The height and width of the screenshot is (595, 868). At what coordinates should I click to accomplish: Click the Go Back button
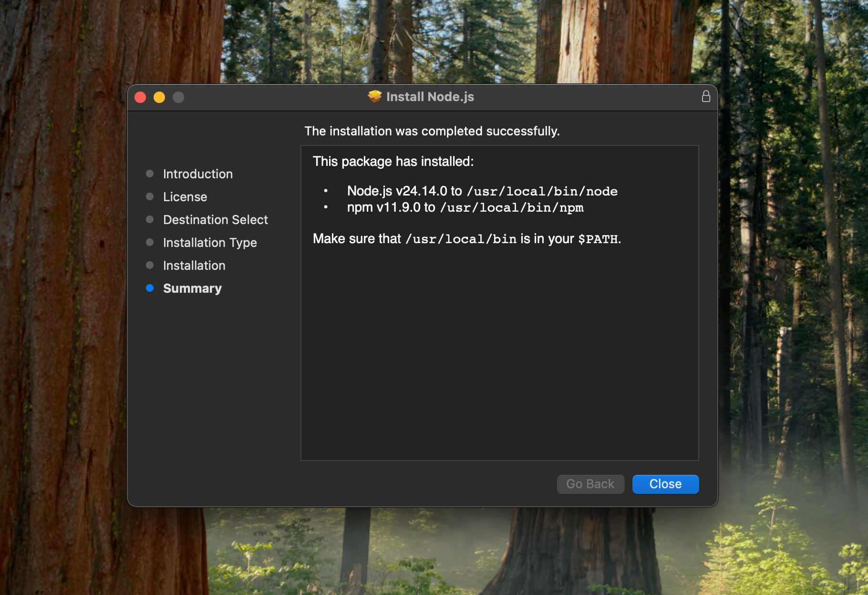pos(590,484)
